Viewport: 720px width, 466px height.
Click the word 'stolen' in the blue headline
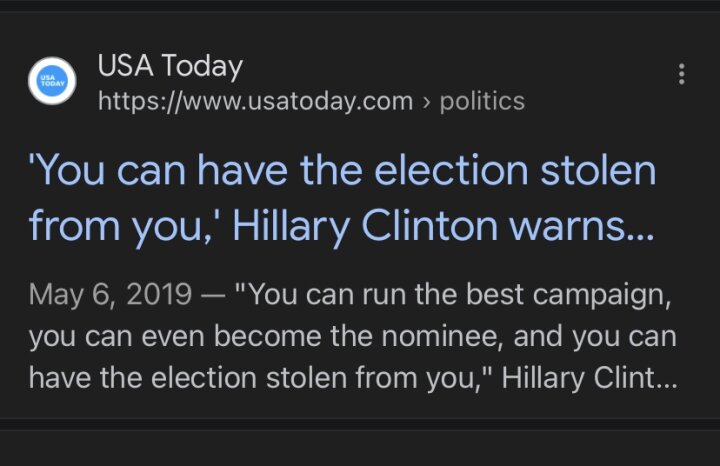pos(598,170)
